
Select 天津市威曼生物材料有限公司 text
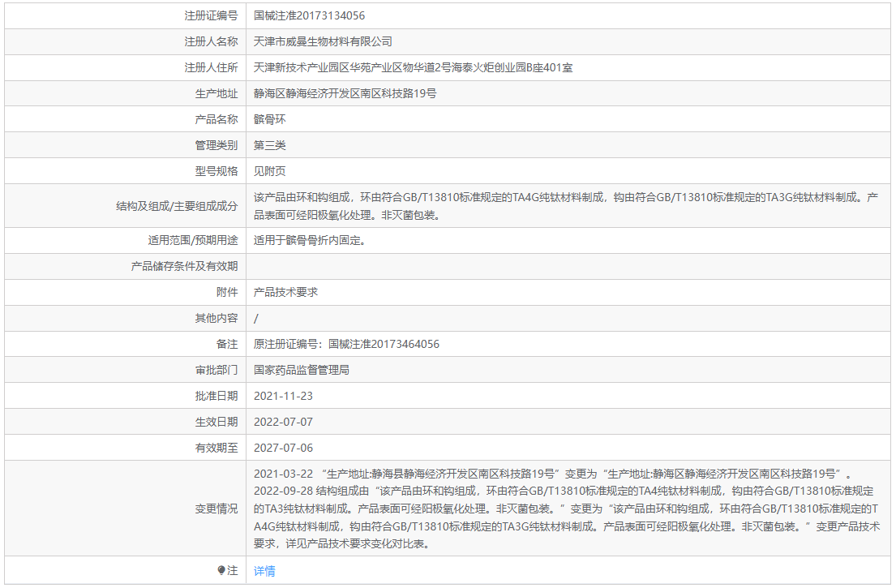(x=323, y=41)
